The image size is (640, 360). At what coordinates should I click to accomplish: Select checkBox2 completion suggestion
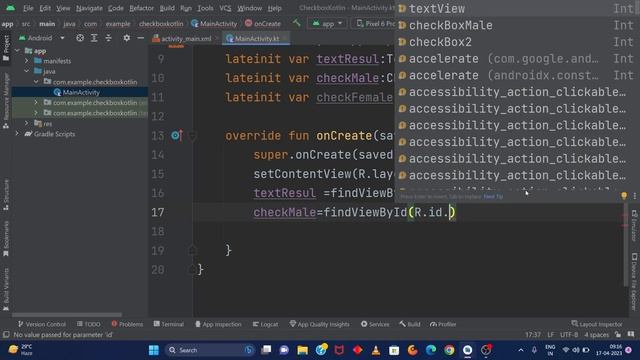[x=517, y=42]
